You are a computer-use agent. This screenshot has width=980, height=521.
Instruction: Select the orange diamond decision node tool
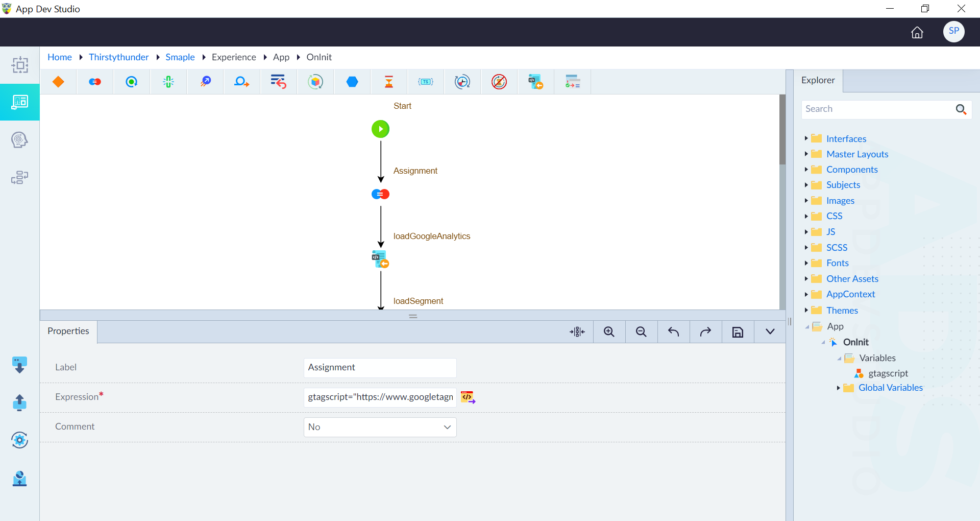[x=58, y=82]
